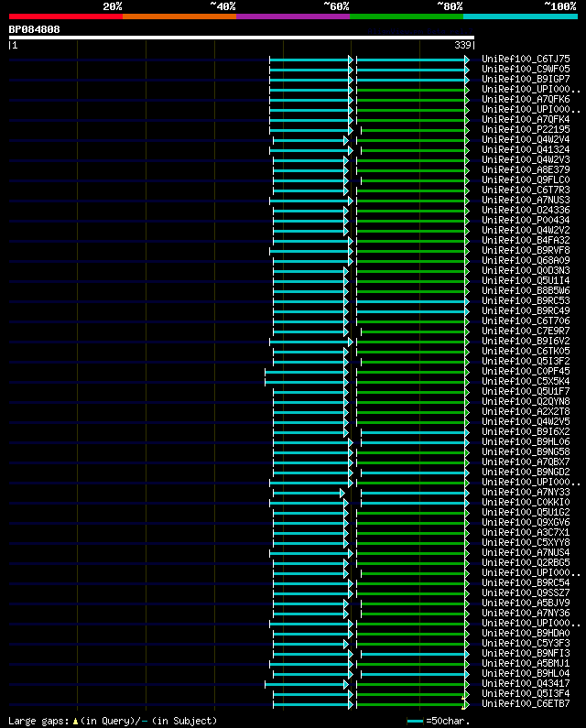Open the UniRef100_C6ETB7 entry

coord(526,704)
